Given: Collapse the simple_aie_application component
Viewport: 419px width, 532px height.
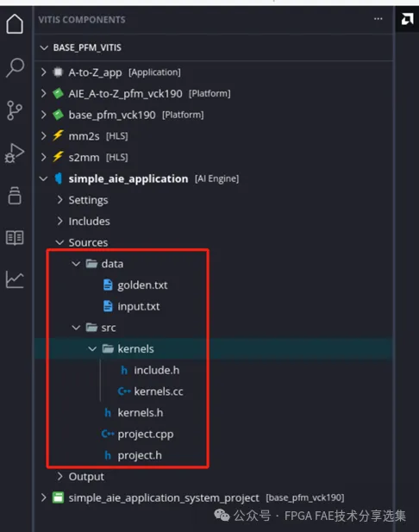Looking at the screenshot, I should tap(43, 178).
